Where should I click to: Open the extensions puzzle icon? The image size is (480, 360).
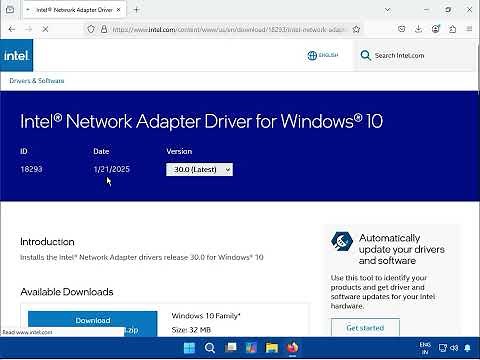[452, 29]
